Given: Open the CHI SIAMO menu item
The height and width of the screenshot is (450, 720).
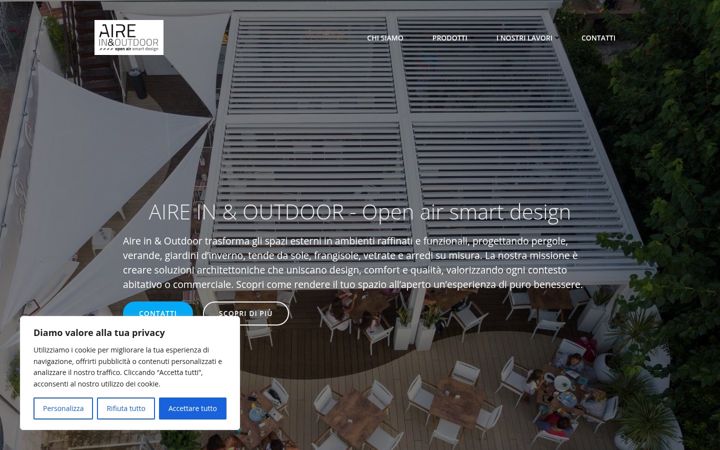Looking at the screenshot, I should [385, 38].
